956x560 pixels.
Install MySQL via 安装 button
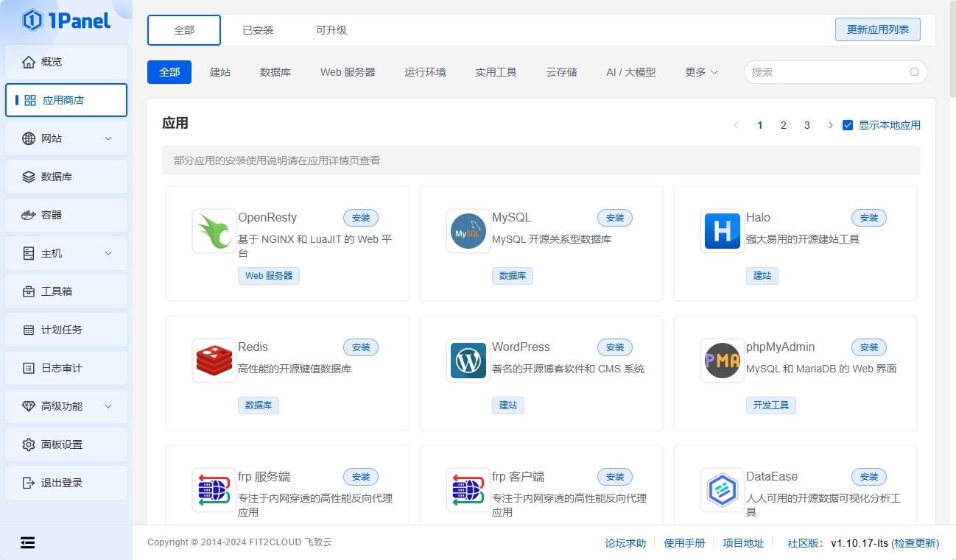(615, 218)
